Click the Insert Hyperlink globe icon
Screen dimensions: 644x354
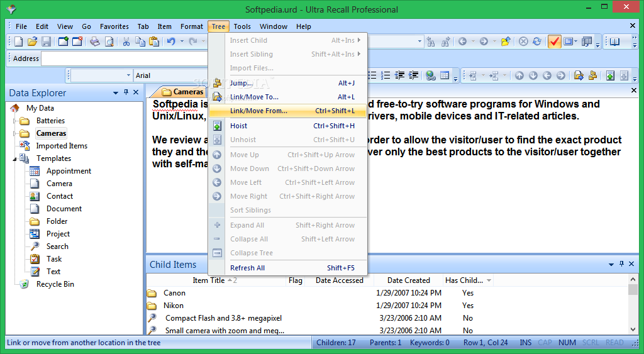(x=430, y=75)
